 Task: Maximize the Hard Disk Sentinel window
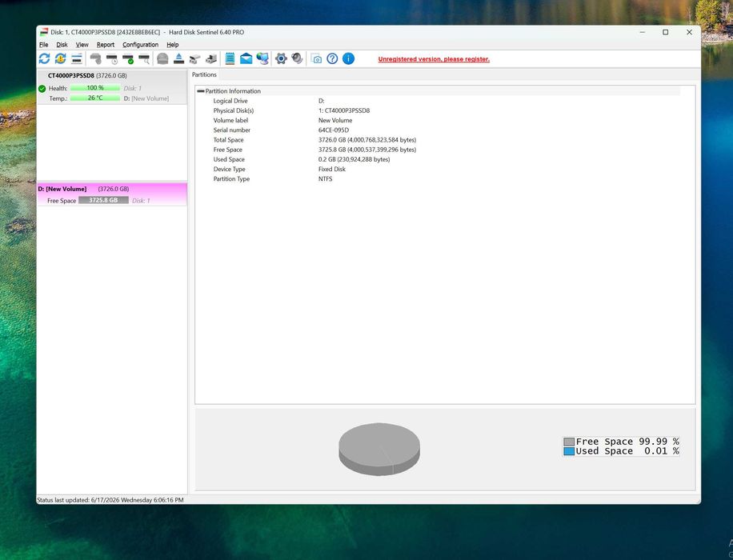pyautogui.click(x=665, y=32)
